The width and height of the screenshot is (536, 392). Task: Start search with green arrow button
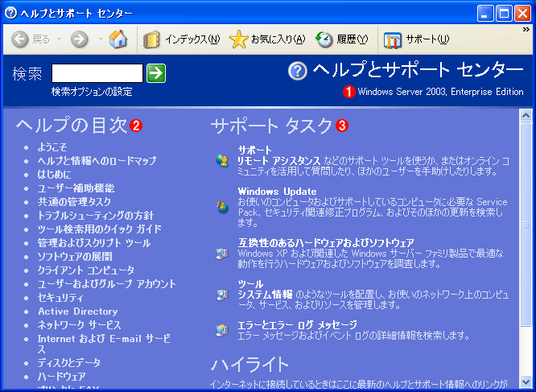click(x=156, y=73)
